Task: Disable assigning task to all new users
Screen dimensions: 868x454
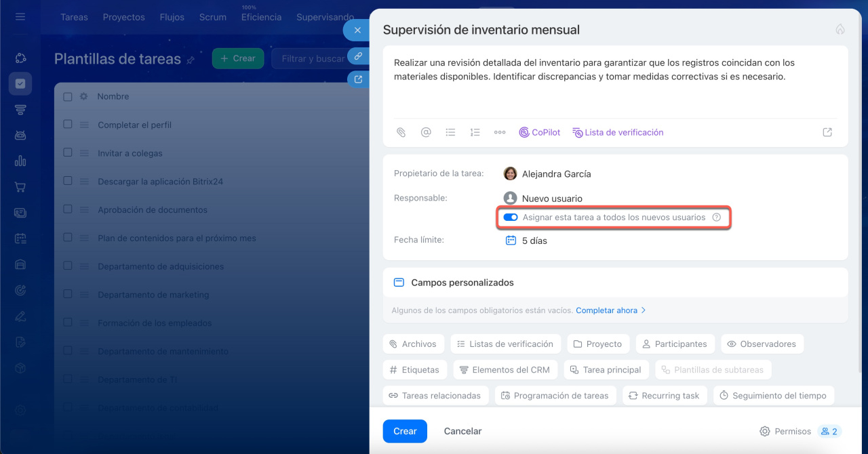Action: click(511, 218)
